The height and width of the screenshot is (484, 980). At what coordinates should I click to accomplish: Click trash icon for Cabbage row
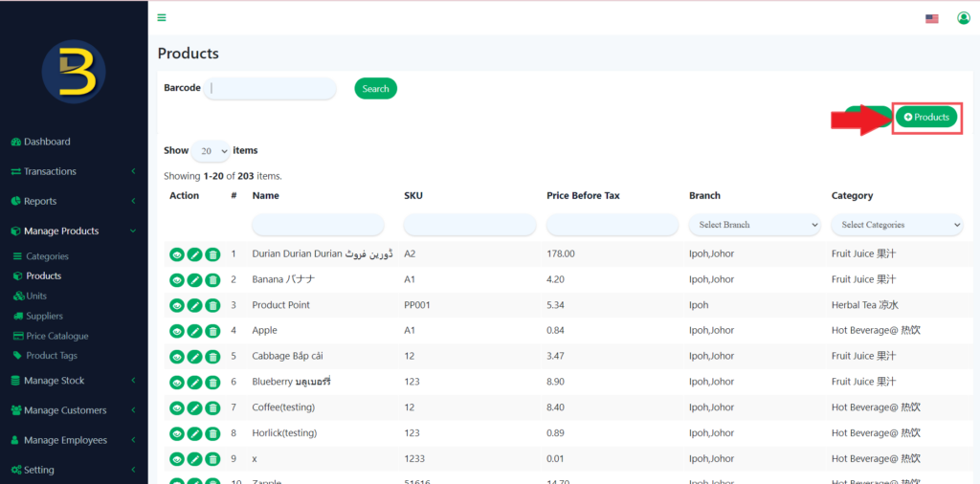point(212,357)
